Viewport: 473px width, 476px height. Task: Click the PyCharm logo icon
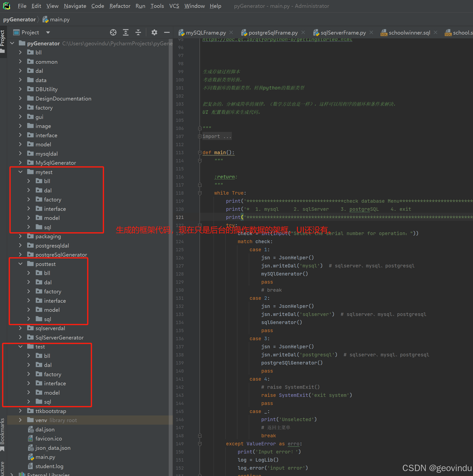click(x=6, y=6)
